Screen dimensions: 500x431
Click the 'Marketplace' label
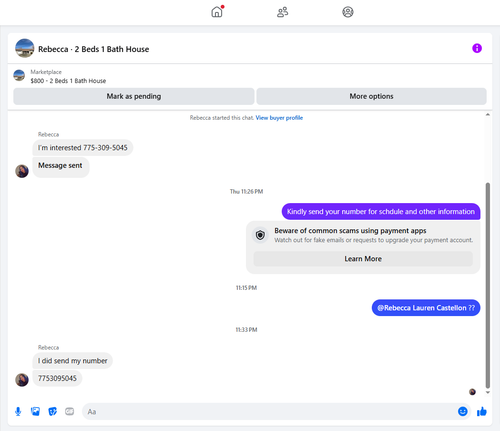coord(46,72)
